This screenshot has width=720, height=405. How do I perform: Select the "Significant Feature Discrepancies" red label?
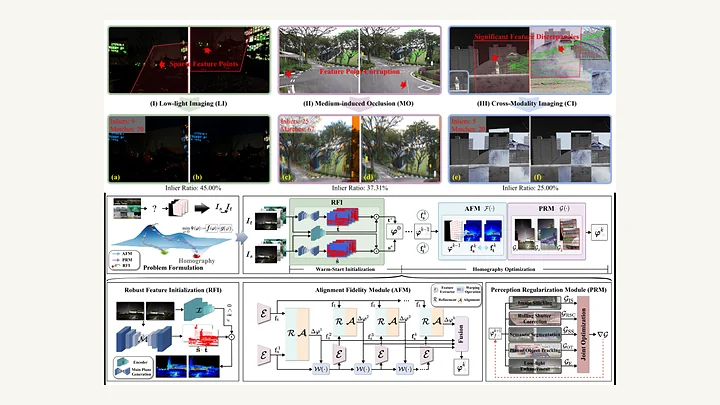point(527,36)
